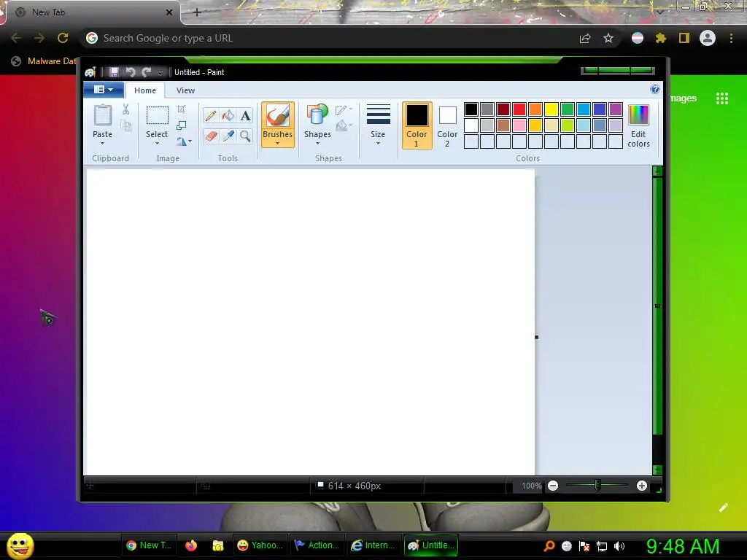
Task: Select Color 2 background button
Action: (x=447, y=125)
